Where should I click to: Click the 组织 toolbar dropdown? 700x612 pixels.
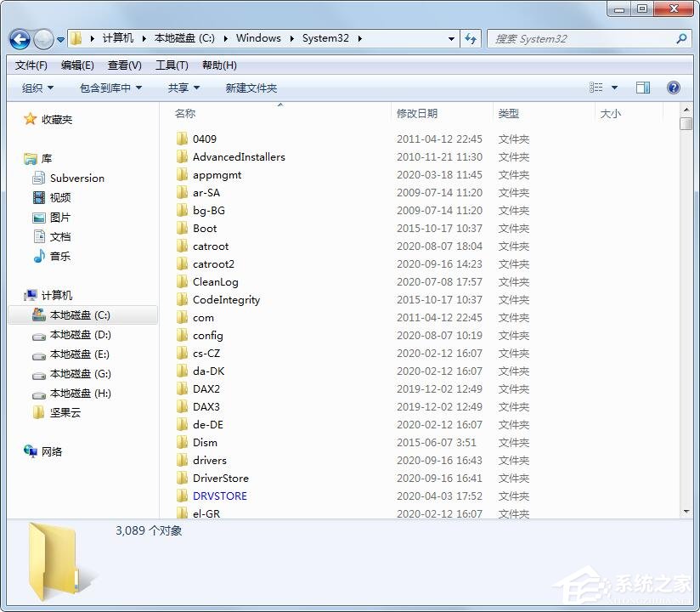[x=36, y=88]
